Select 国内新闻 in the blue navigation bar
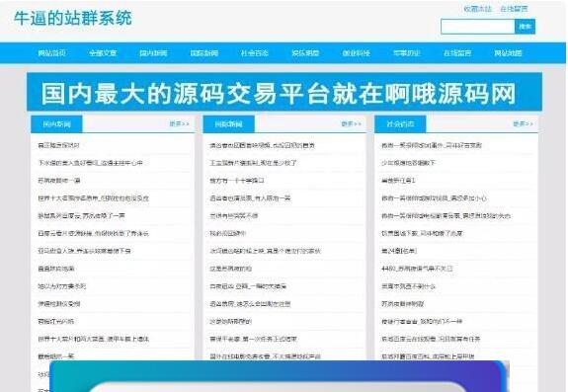 click(x=153, y=53)
